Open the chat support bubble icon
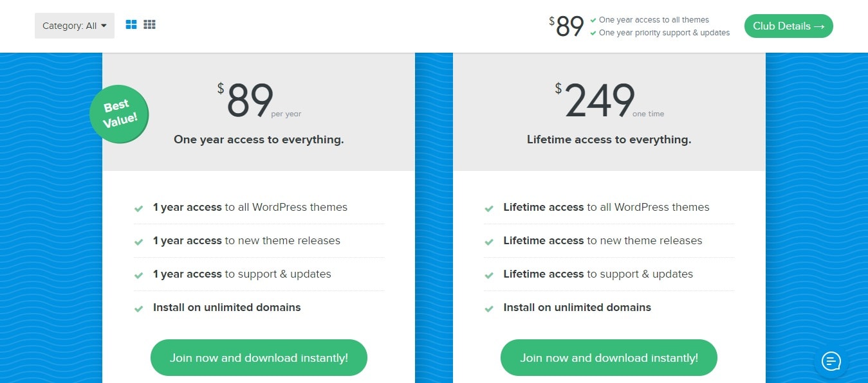This screenshot has height=383, width=868. 831,361
